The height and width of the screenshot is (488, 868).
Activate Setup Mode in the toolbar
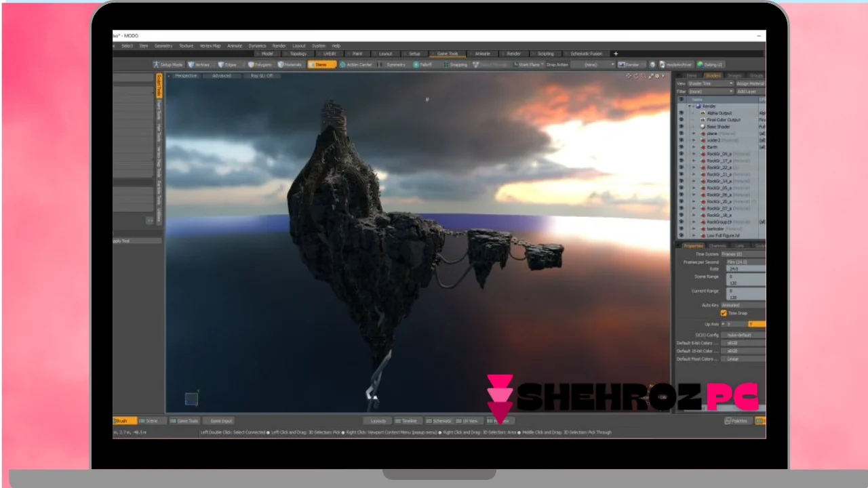[169, 64]
